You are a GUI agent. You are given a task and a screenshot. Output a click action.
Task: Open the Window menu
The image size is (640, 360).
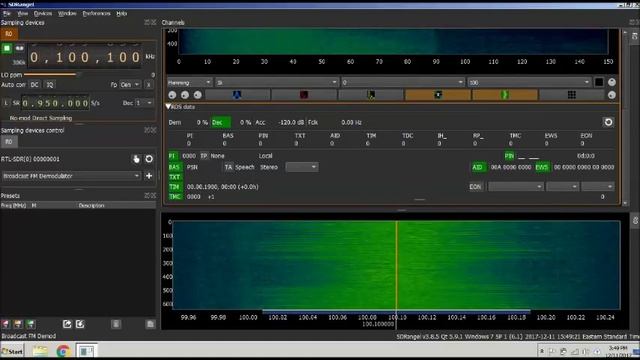[67, 13]
